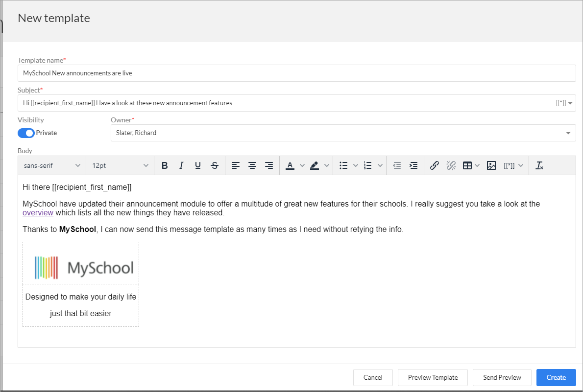This screenshot has height=392, width=583.
Task: Expand the text color picker arrow
Action: coord(302,166)
